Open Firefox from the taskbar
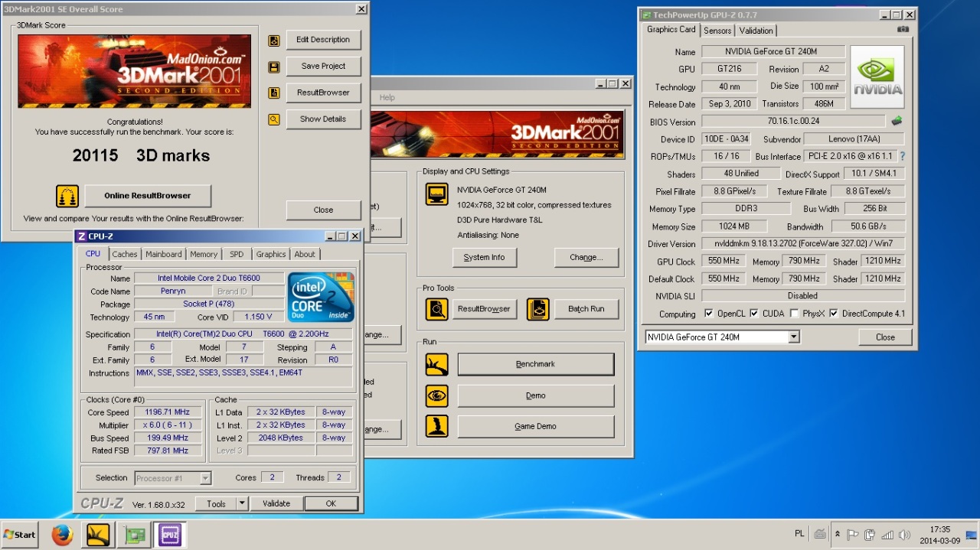Image resolution: width=980 pixels, height=550 pixels. 62,535
